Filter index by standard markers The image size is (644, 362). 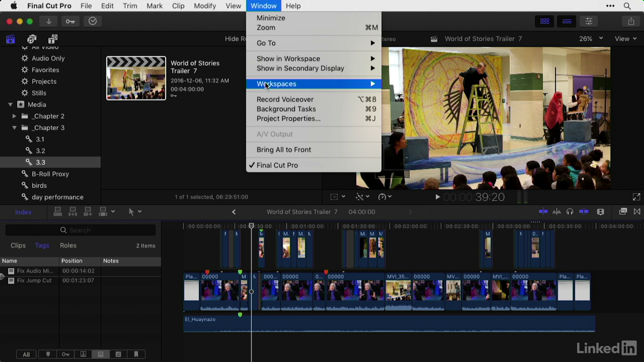pos(48,354)
